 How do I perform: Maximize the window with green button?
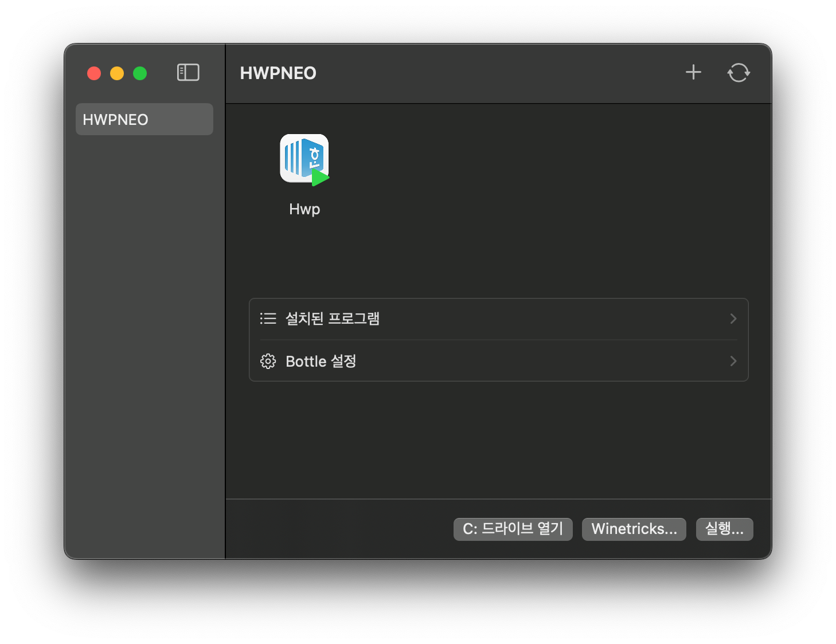140,73
